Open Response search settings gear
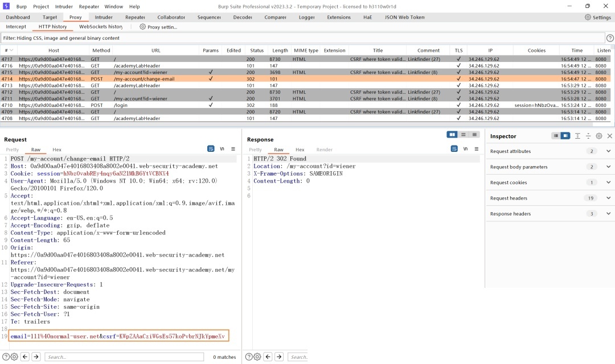615x364 pixels. 257,357
